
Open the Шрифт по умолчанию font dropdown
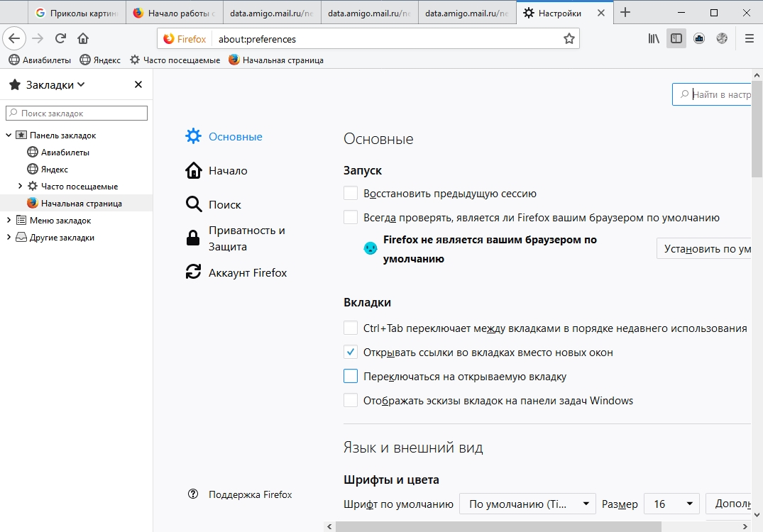coord(527,504)
